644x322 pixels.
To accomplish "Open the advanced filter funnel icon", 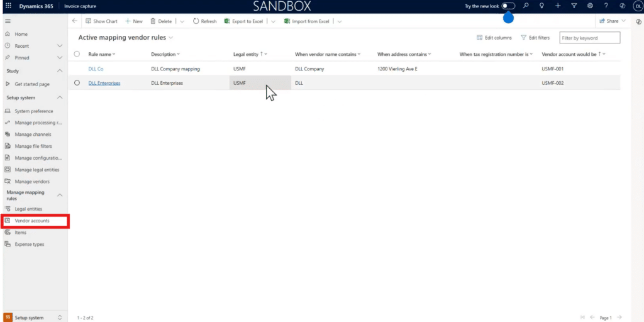I will point(574,6).
